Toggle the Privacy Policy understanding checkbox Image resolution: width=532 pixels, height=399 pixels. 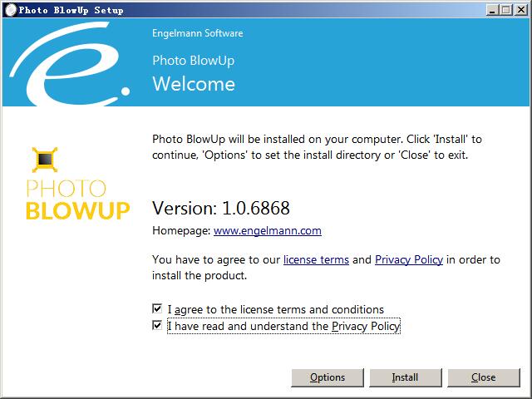click(157, 325)
